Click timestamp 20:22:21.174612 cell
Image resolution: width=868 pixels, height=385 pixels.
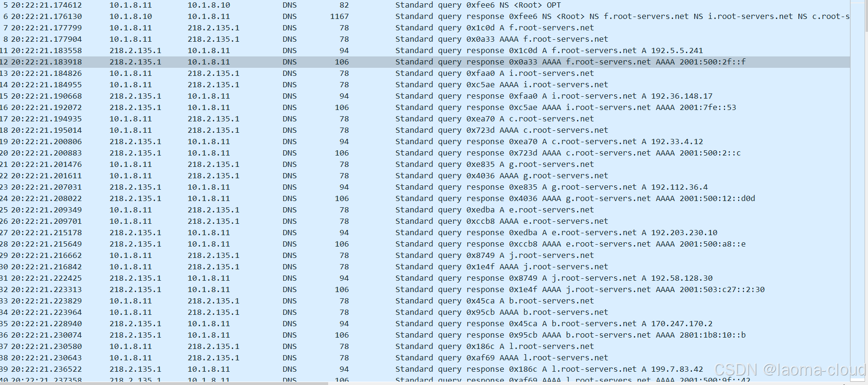pos(46,5)
